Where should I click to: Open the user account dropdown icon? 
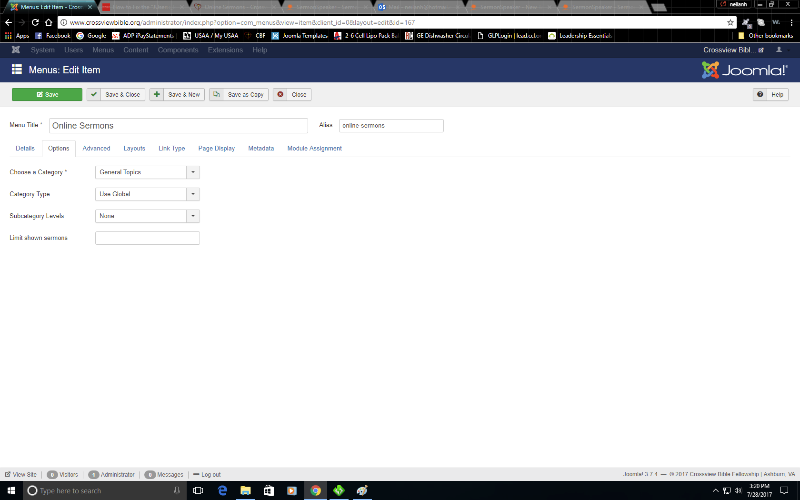pos(781,50)
